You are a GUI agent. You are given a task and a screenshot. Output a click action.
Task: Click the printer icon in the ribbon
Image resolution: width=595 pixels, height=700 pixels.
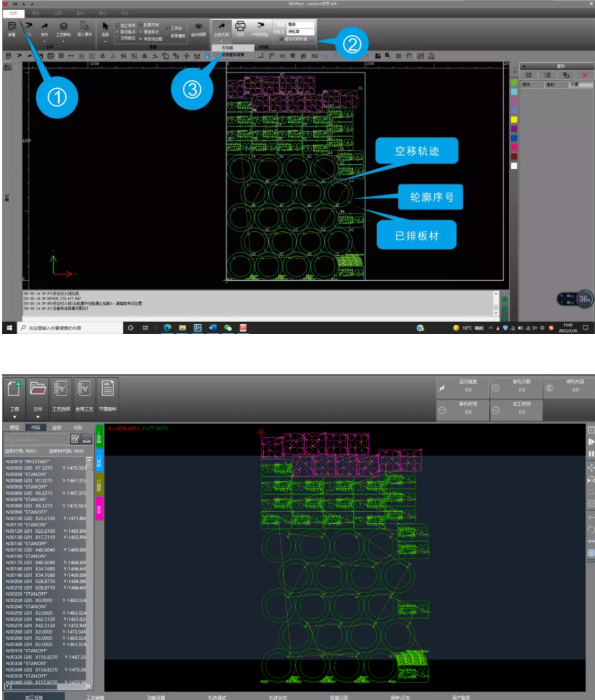(240, 26)
